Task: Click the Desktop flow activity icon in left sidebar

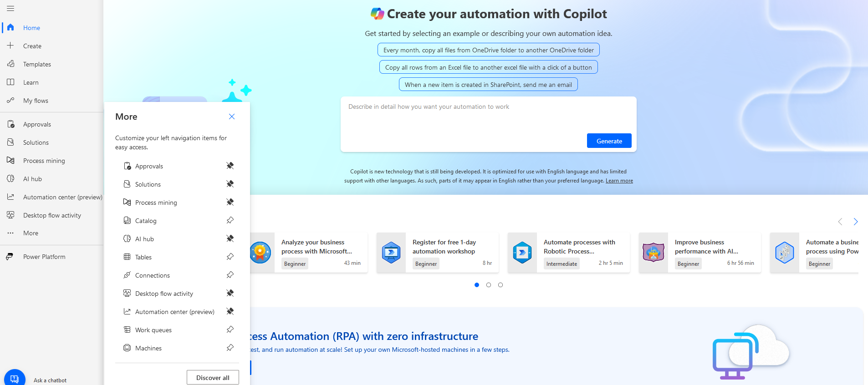Action: click(x=10, y=215)
